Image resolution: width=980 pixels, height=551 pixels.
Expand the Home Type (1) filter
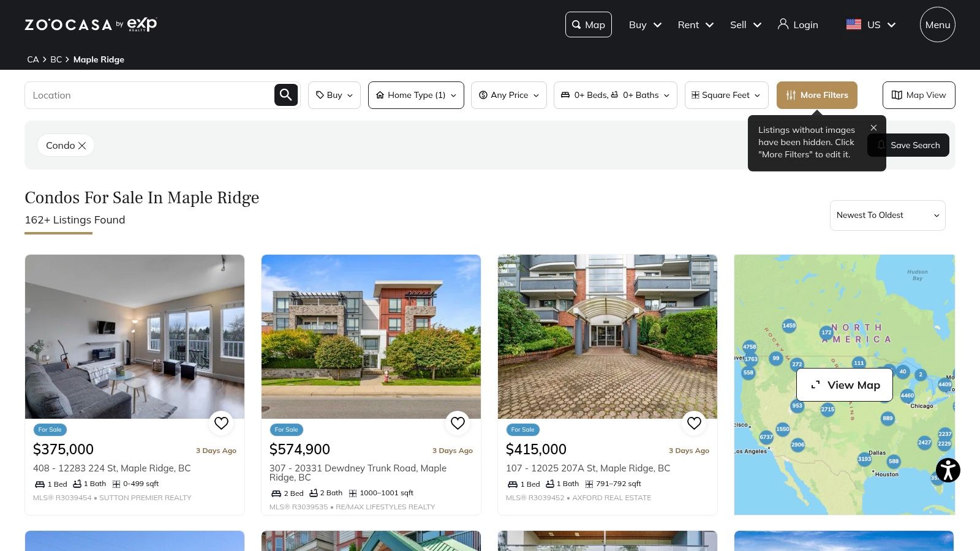click(416, 96)
